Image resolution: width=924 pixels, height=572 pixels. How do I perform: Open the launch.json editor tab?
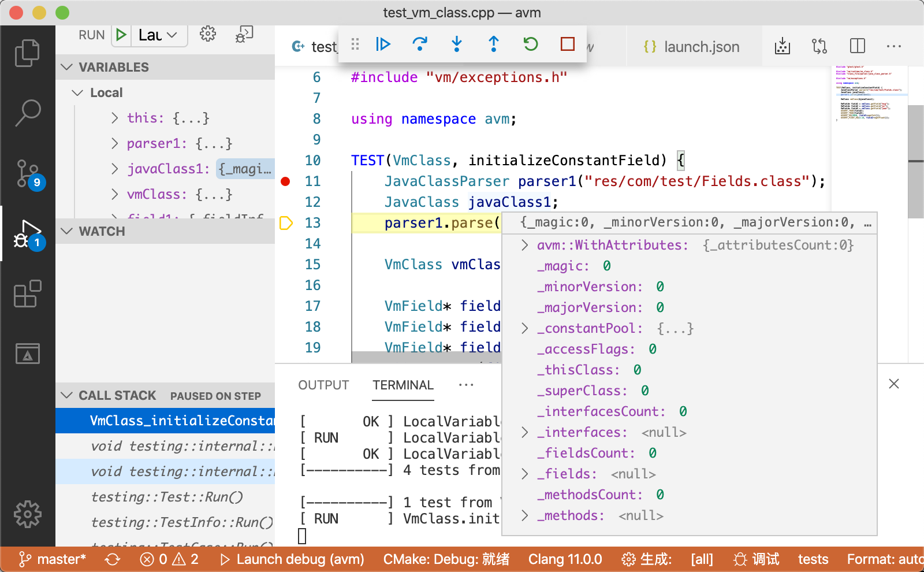pos(692,46)
